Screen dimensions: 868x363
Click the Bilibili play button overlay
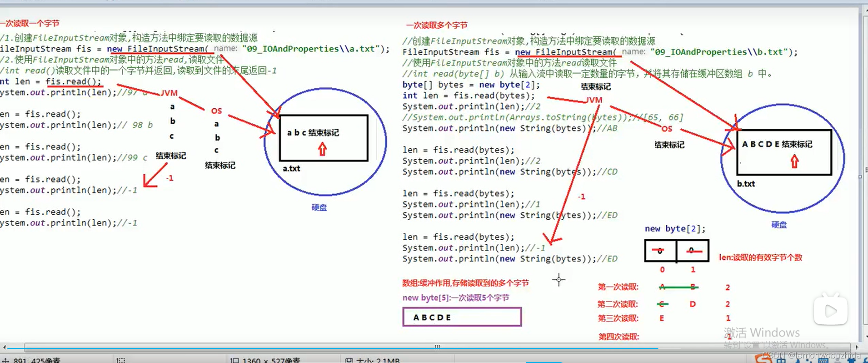(830, 310)
